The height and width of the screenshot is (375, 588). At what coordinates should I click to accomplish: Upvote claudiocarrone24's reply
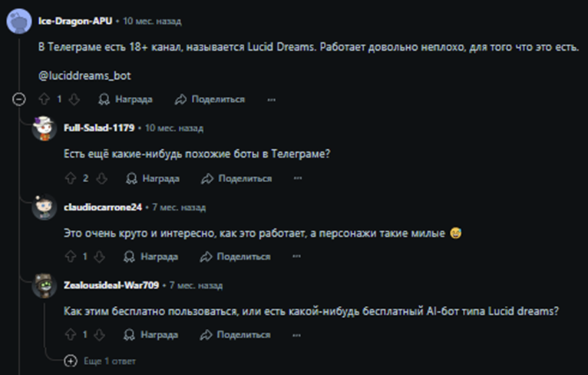coord(71,257)
